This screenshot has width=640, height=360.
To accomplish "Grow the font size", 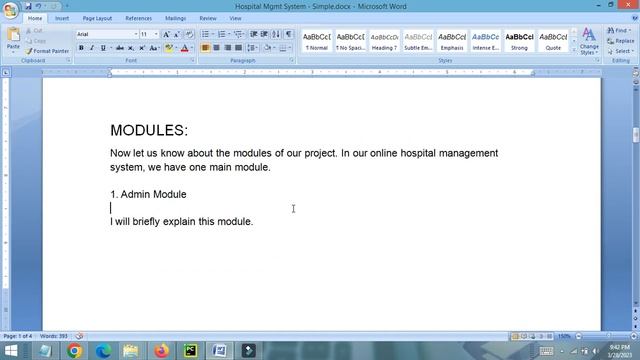I will click(166, 34).
